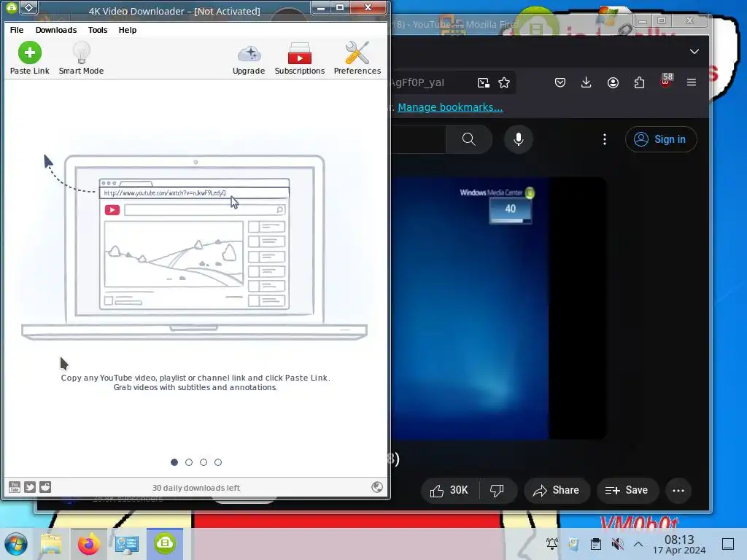Click the dislike thumbs down button

(x=497, y=491)
